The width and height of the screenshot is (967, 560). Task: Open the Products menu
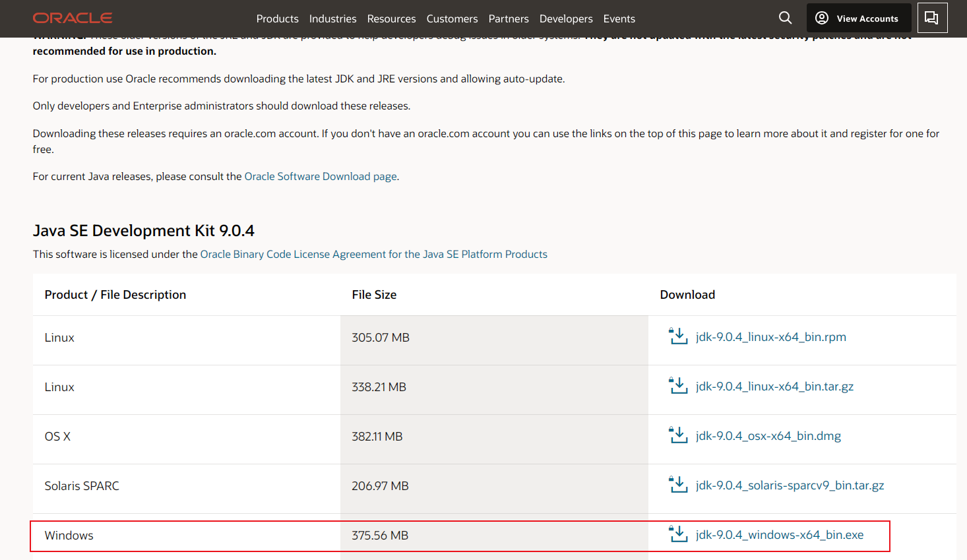(x=277, y=18)
